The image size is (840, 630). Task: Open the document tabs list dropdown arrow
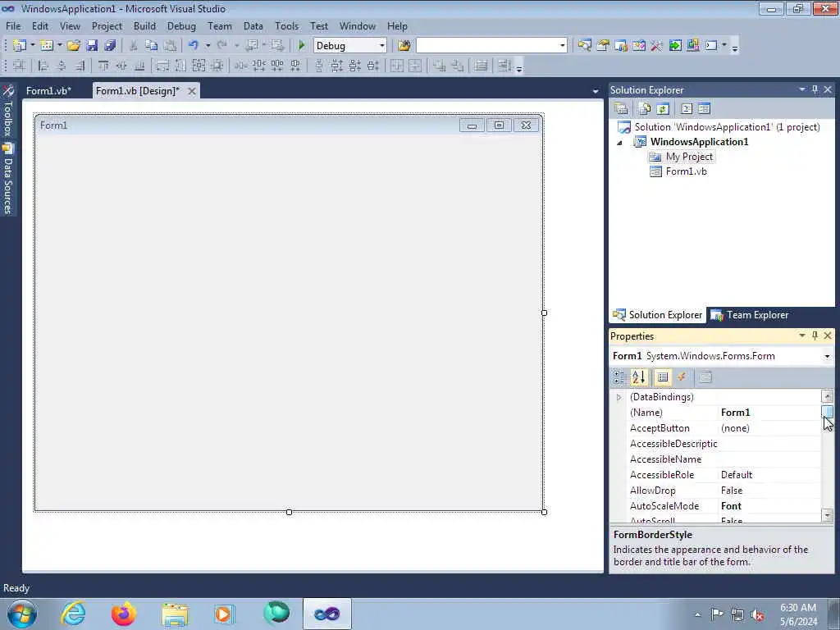point(596,92)
